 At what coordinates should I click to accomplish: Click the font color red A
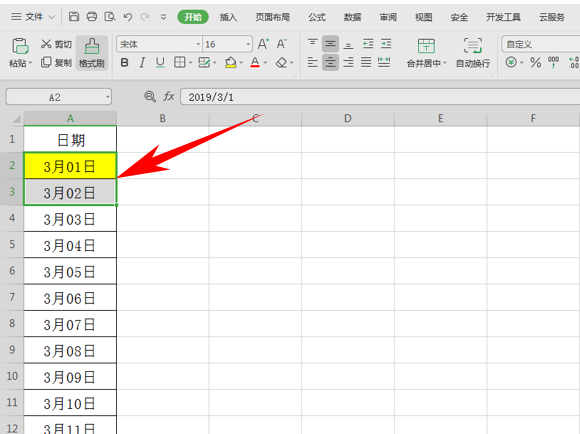point(255,62)
